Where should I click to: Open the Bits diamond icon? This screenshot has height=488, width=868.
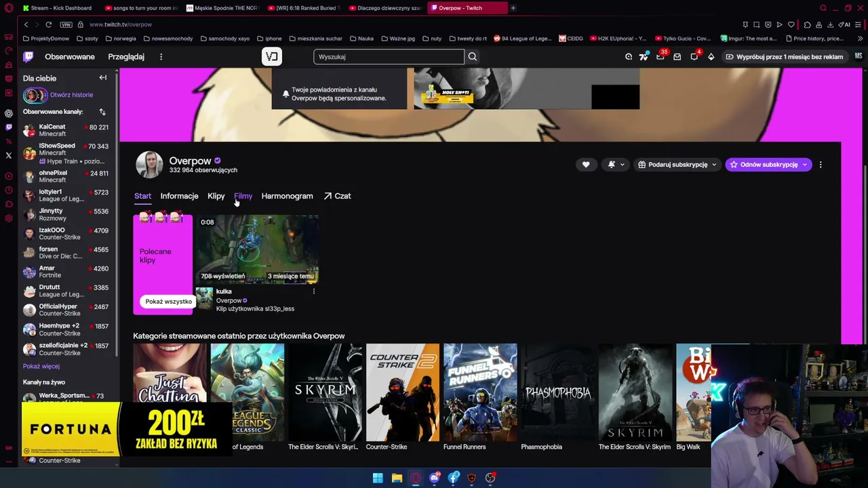711,57
